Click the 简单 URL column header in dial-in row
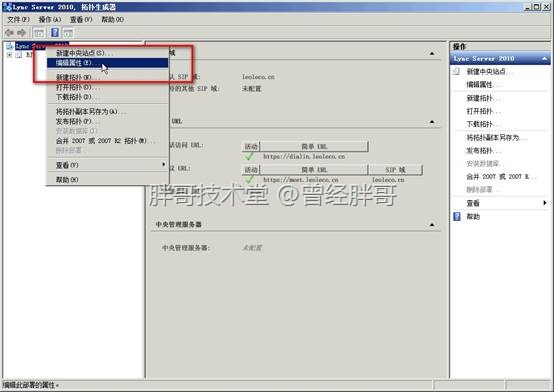The width and height of the screenshot is (554, 392). [x=314, y=146]
